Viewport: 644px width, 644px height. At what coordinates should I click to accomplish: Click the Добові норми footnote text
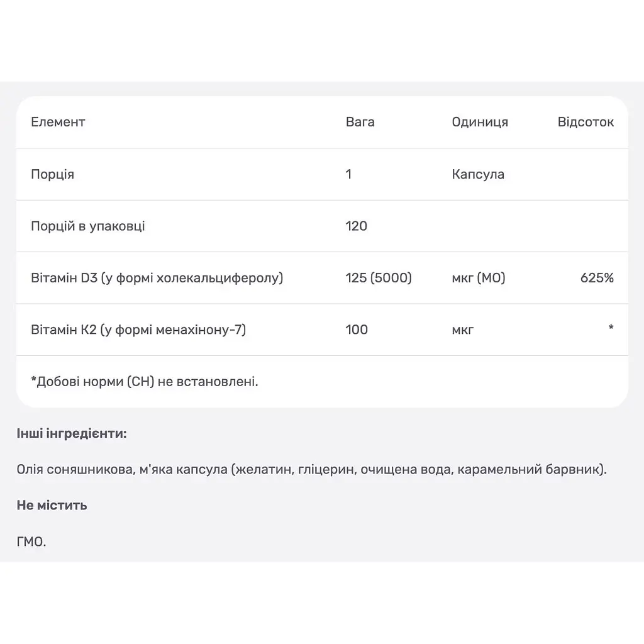point(145,382)
